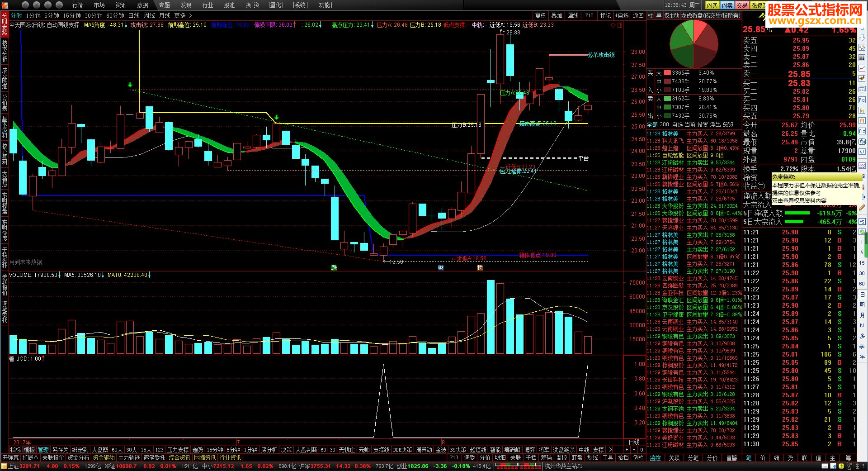Open the |量化| menu
Viewport: 868px width, 471px height.
[276, 5]
